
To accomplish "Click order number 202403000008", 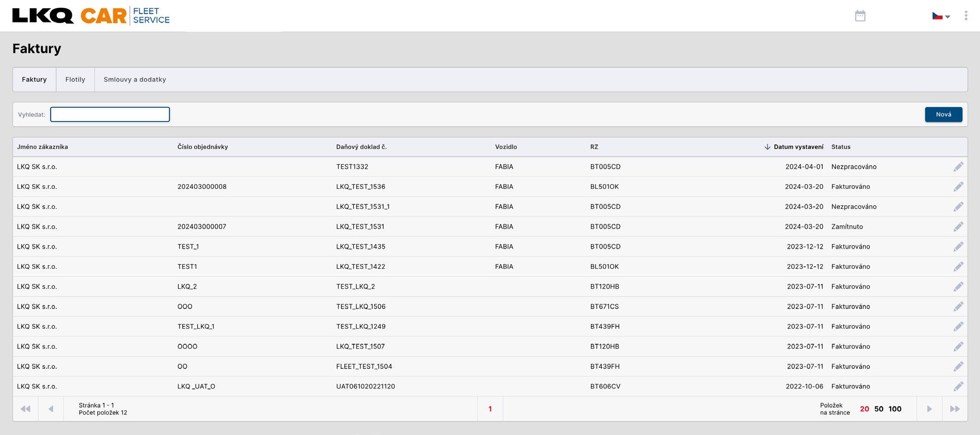I will click(x=202, y=187).
